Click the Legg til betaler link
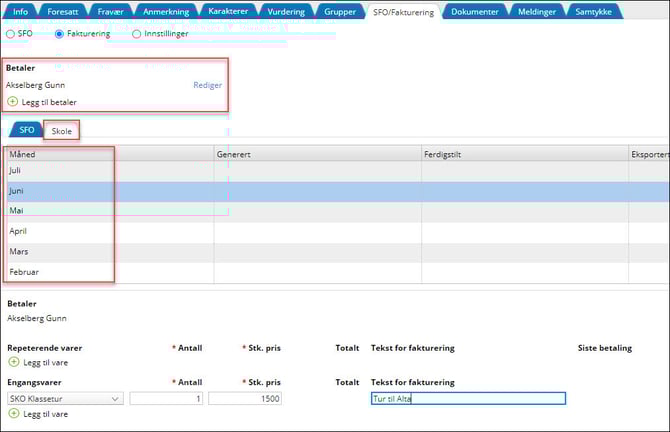The image size is (670, 432). (49, 102)
